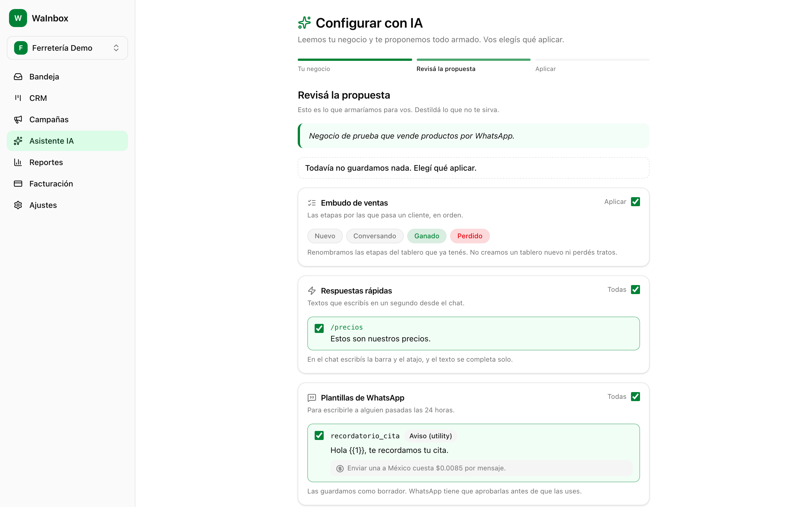
Task: Uncheck Aplicar for Embudo de ventas
Action: pyautogui.click(x=635, y=201)
